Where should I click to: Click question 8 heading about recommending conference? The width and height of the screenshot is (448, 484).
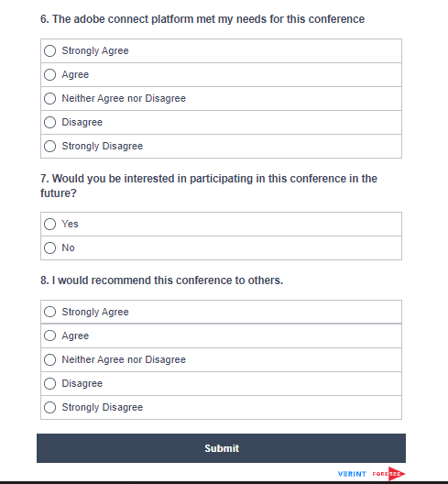(161, 280)
